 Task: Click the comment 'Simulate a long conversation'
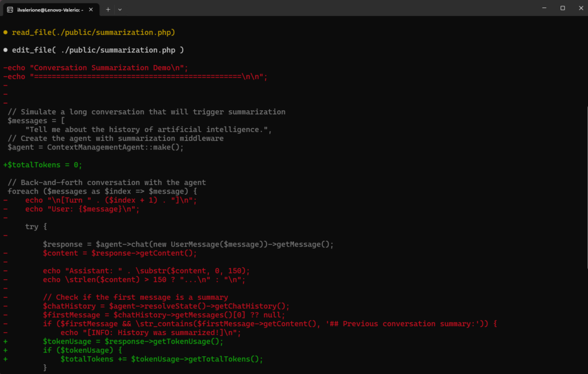[146, 112]
